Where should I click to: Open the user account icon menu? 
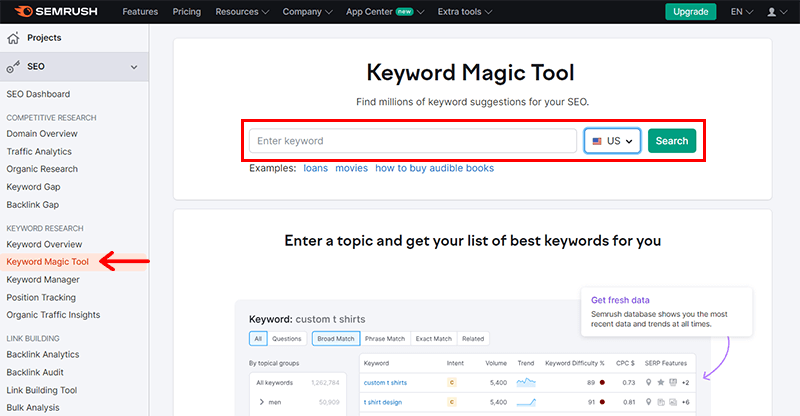[x=777, y=12]
